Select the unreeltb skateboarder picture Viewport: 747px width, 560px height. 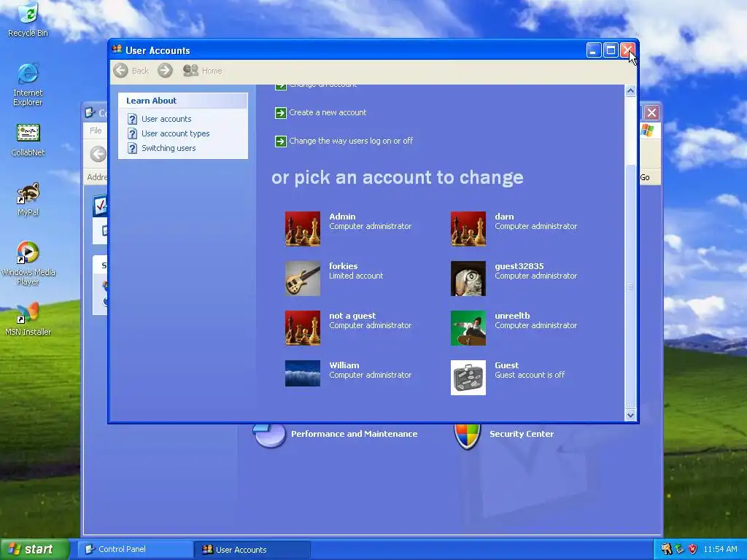pos(468,328)
